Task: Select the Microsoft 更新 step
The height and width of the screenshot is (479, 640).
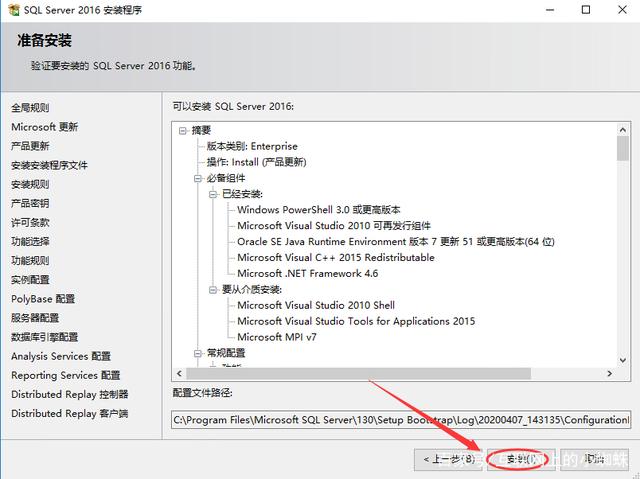Action: point(44,127)
